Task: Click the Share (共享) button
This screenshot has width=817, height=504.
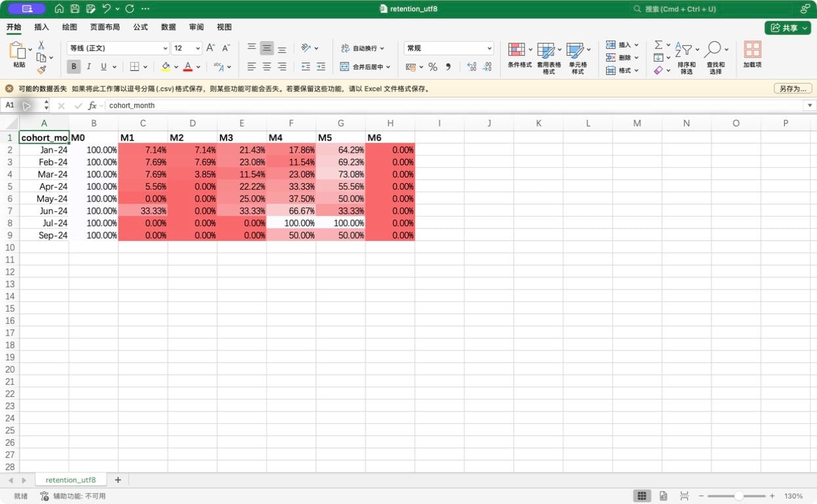Action: pos(787,28)
